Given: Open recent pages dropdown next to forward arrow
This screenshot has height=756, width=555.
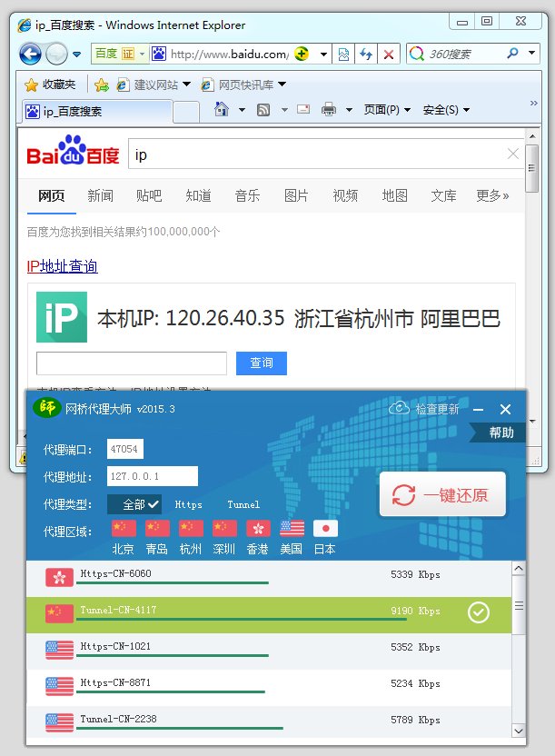Looking at the screenshot, I should (x=76, y=54).
